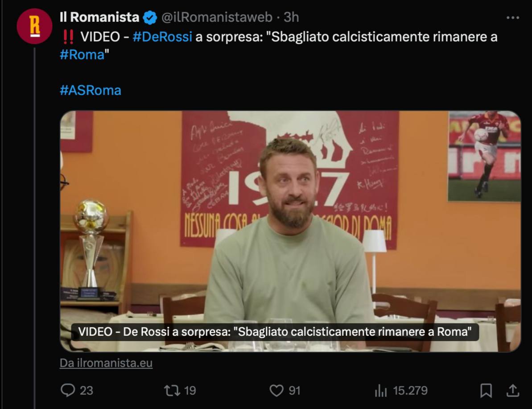Click the share upload icon

tap(513, 390)
